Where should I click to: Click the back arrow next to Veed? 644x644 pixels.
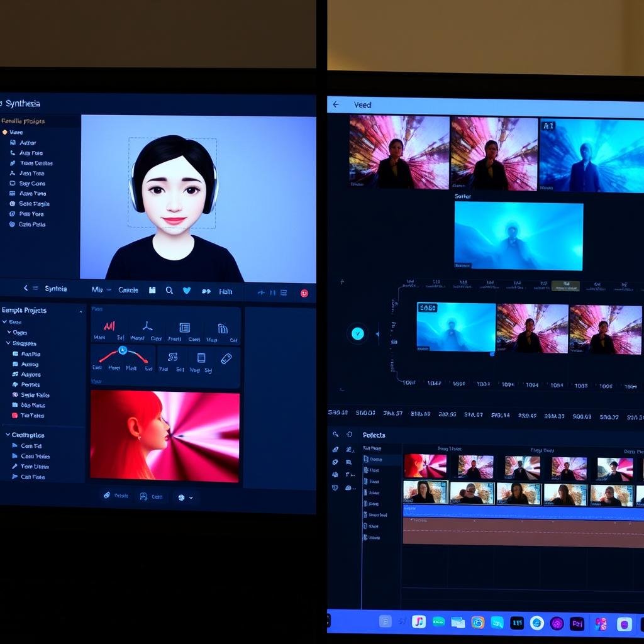(336, 105)
